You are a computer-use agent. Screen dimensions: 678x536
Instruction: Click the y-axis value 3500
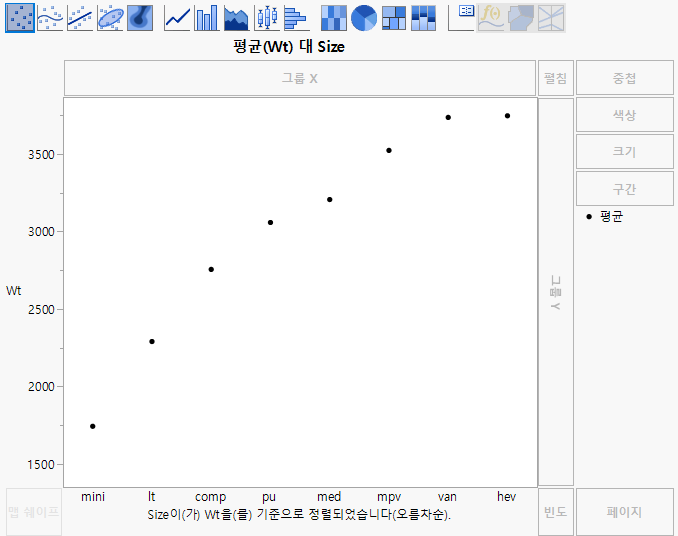pyautogui.click(x=42, y=155)
